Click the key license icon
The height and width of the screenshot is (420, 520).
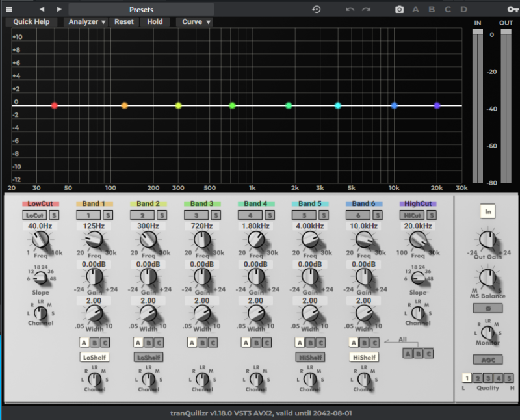[512, 9]
